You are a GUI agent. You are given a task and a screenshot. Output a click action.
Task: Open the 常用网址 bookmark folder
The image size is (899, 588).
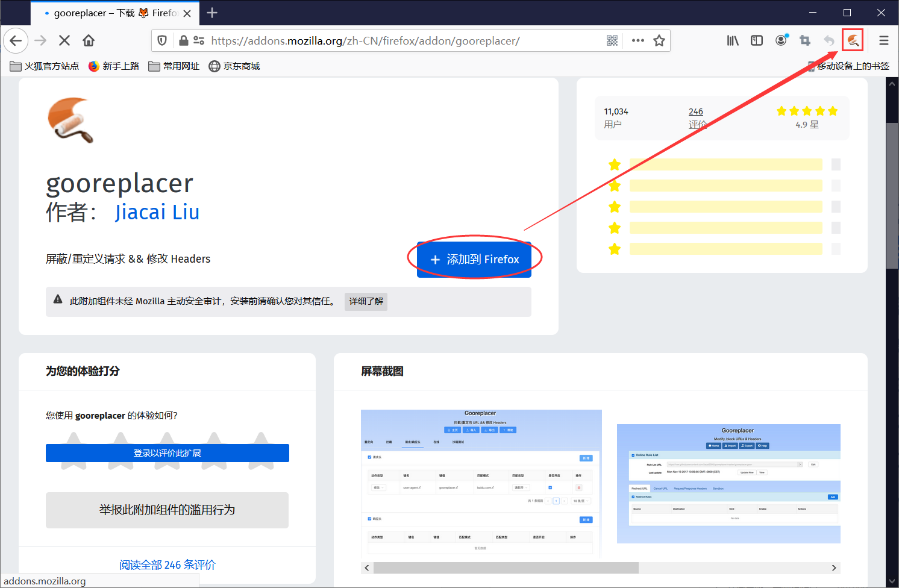174,66
